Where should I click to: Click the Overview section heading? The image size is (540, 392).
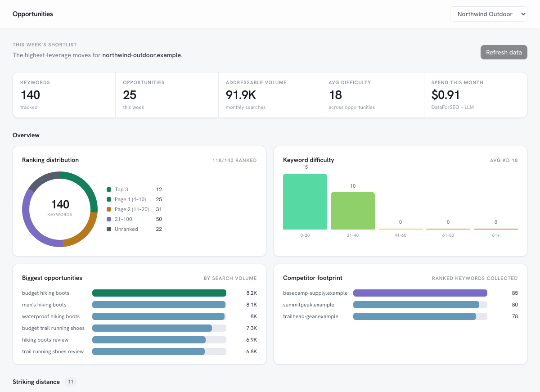pos(26,135)
